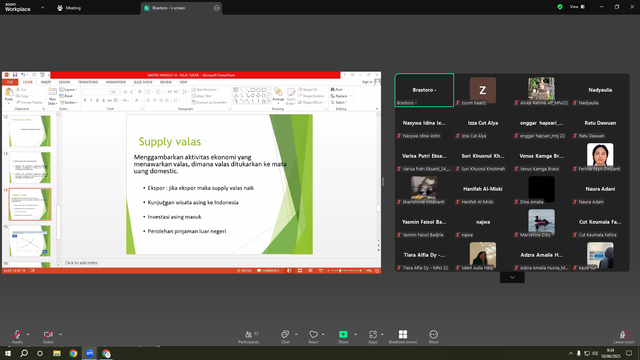Open the SLIDE SHOW tab in PowerPoint

(x=142, y=82)
